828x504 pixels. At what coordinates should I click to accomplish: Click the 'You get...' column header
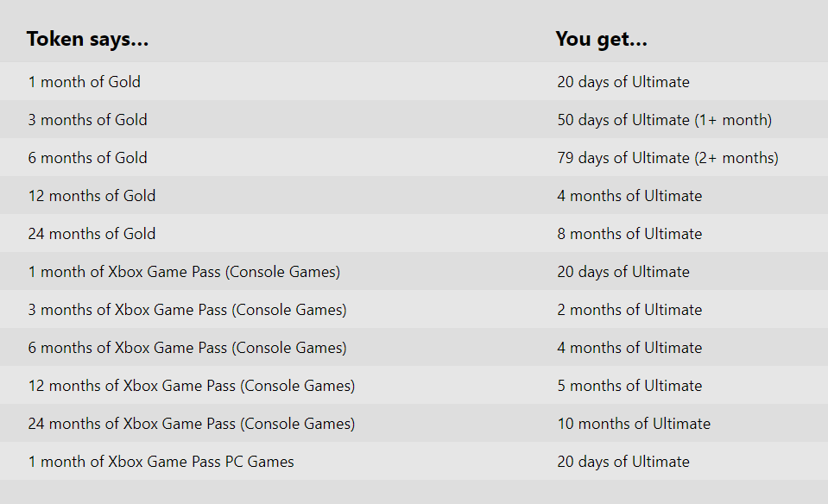pyautogui.click(x=602, y=39)
